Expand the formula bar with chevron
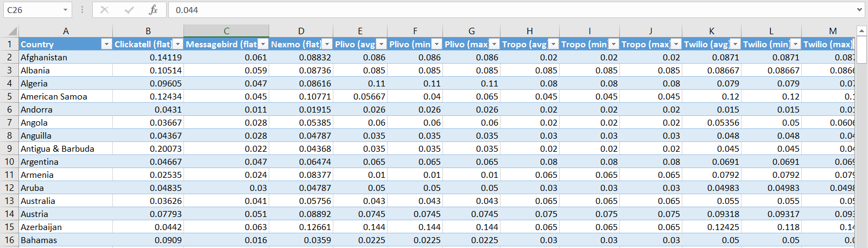Screen dimensions: 868x248 point(859,10)
